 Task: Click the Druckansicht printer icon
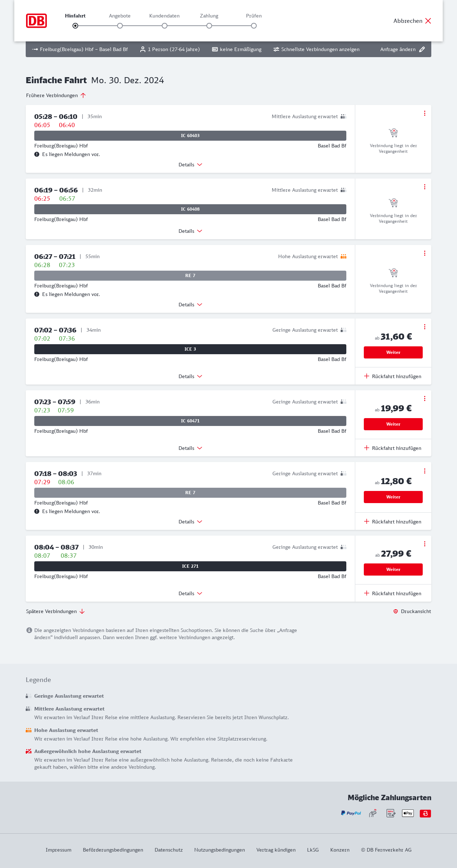click(x=396, y=611)
